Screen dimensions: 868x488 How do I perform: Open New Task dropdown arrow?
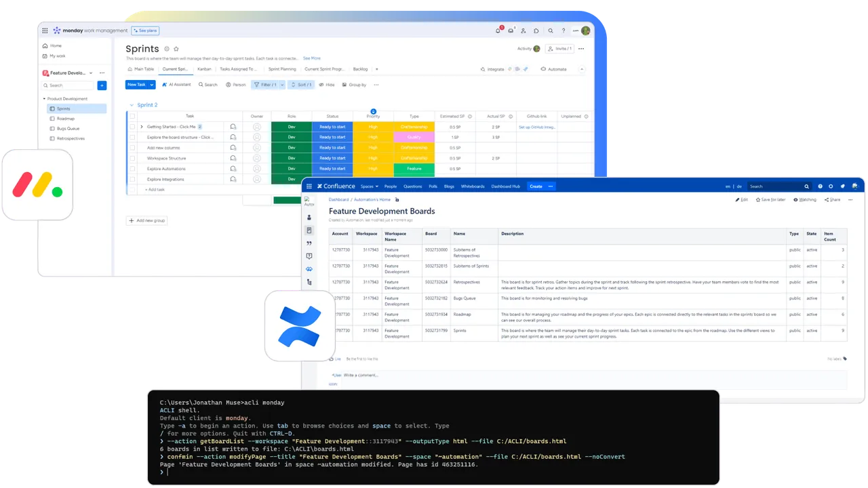[x=152, y=85]
